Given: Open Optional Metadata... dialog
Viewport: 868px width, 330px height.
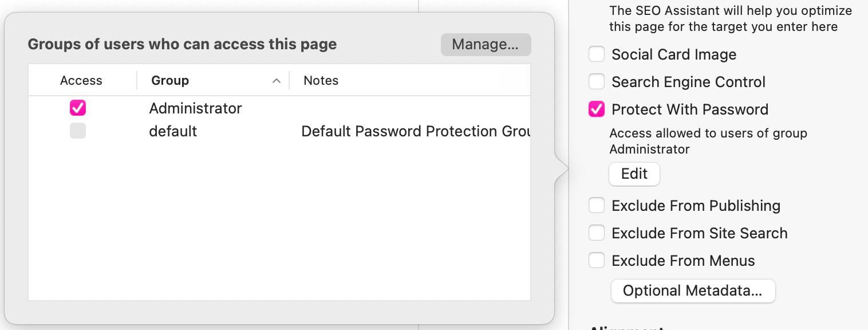Looking at the screenshot, I should click(x=692, y=291).
